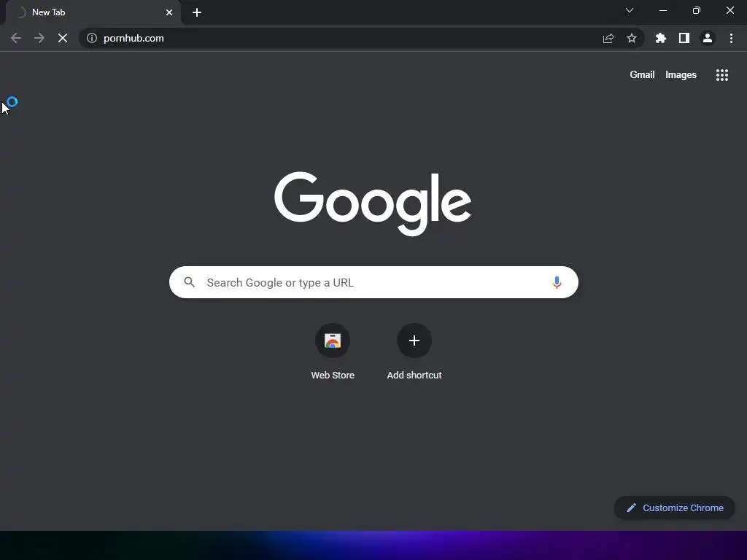Select the New Tab tab

coord(93,12)
